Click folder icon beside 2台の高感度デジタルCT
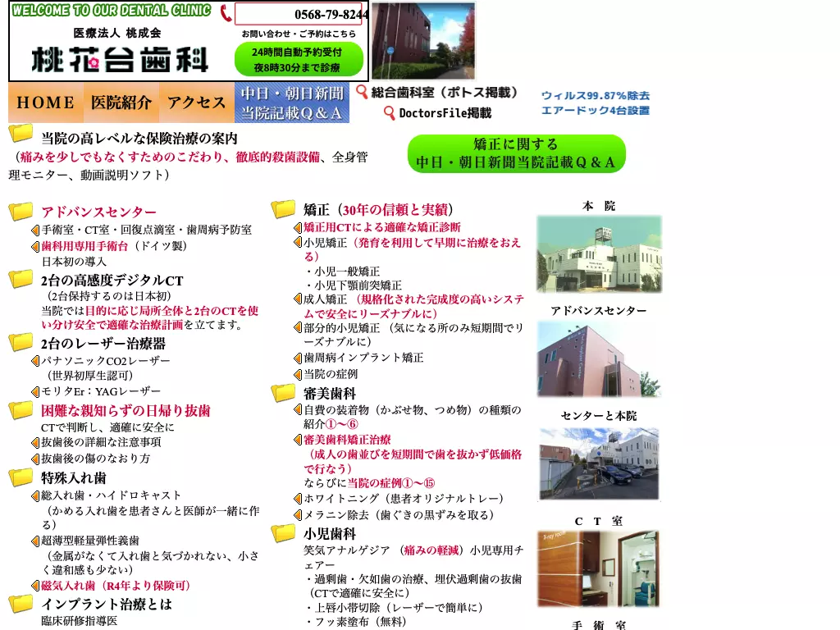The image size is (840, 630). pyautogui.click(x=21, y=279)
